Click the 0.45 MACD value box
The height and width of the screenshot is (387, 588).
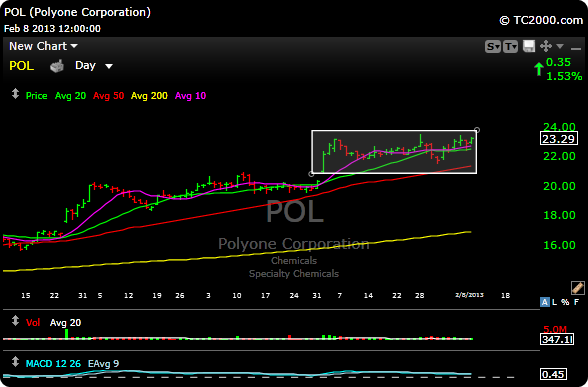(553, 374)
